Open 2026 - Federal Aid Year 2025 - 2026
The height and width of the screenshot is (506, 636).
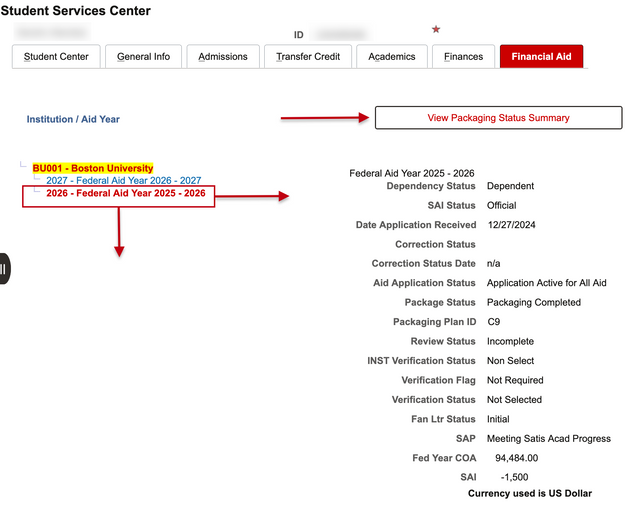(x=126, y=193)
